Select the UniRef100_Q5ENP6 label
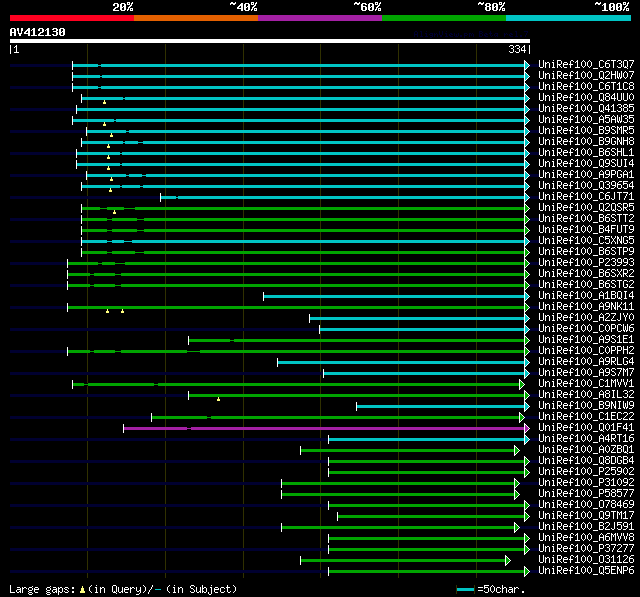Viewport: 640px width, 597px height. coord(586,571)
